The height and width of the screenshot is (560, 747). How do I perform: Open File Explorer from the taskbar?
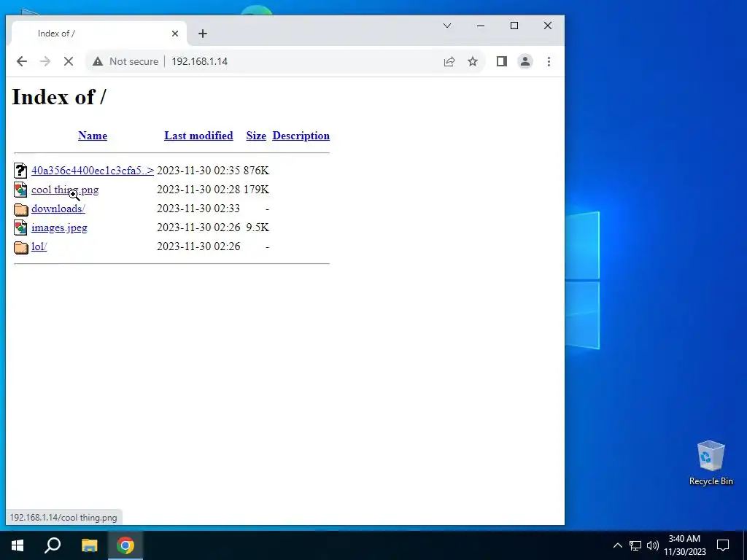click(x=89, y=545)
